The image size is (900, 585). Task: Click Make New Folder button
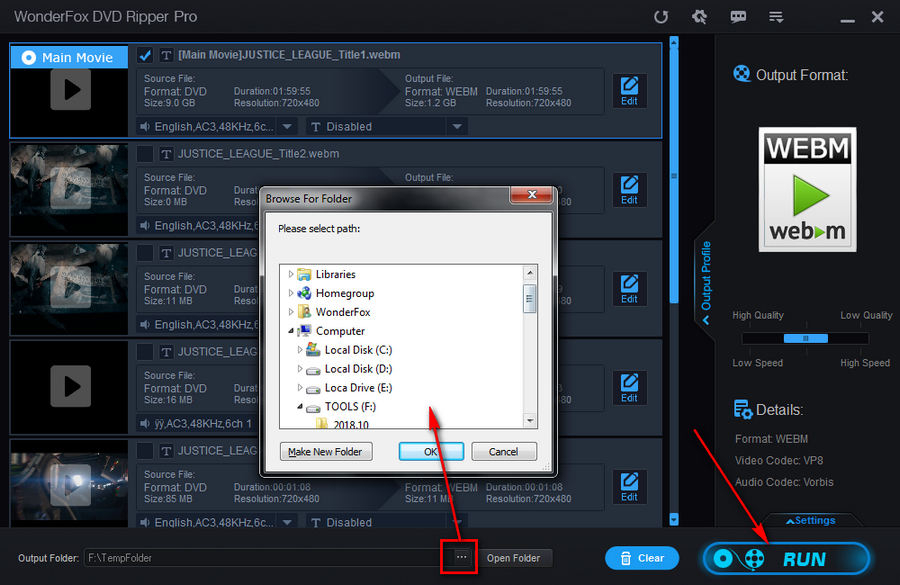tap(325, 451)
